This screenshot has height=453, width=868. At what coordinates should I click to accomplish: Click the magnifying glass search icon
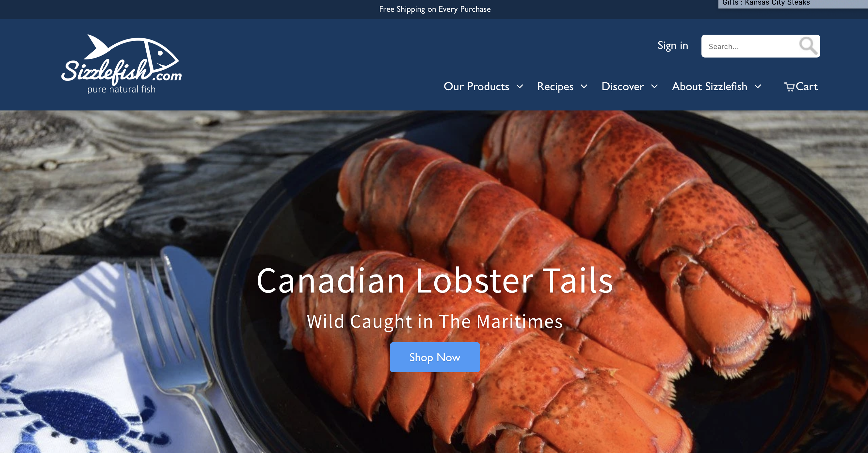(x=808, y=45)
